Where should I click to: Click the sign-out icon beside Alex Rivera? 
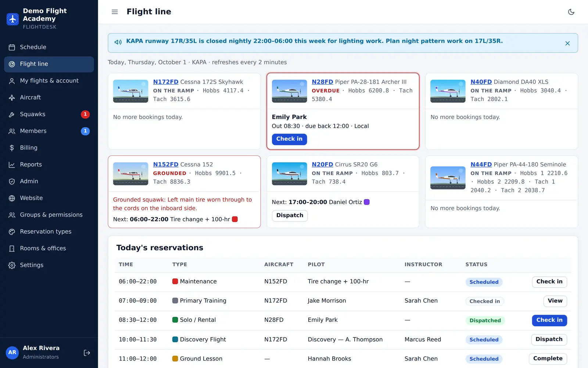[x=87, y=353]
